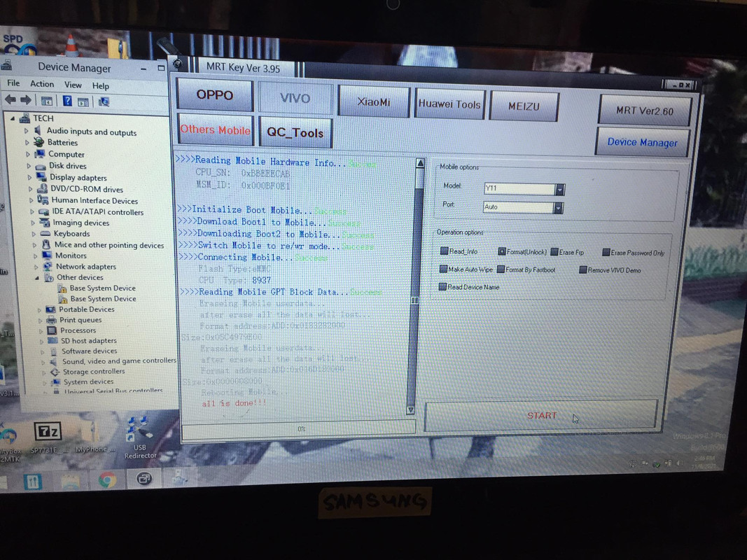747x560 pixels.
Task: Enable the Format By Fastboot checkbox
Action: [501, 269]
